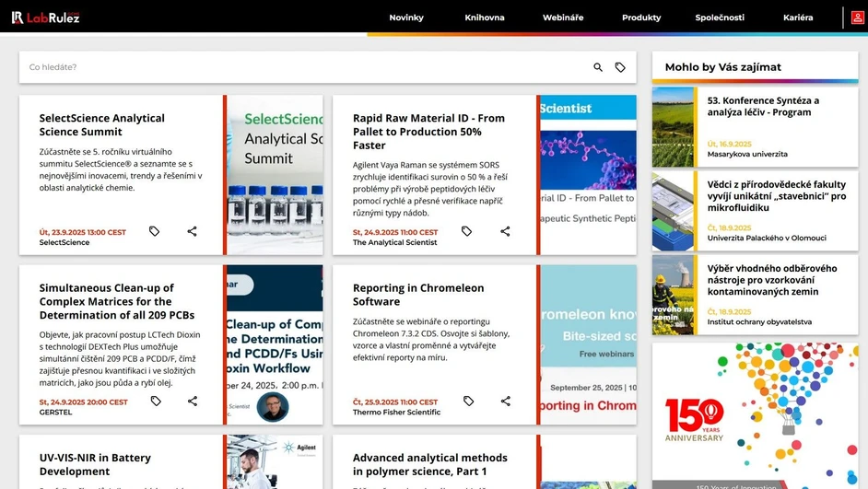Viewport: 868px width, 489px height.
Task: Share the Reporting in Chromeleon webinar
Action: pyautogui.click(x=505, y=401)
